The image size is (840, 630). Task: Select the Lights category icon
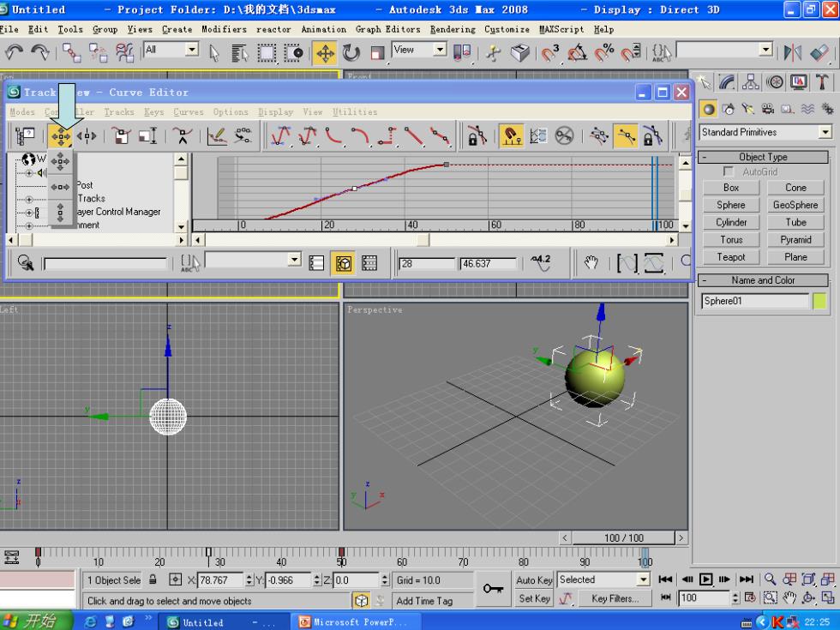[x=747, y=110]
